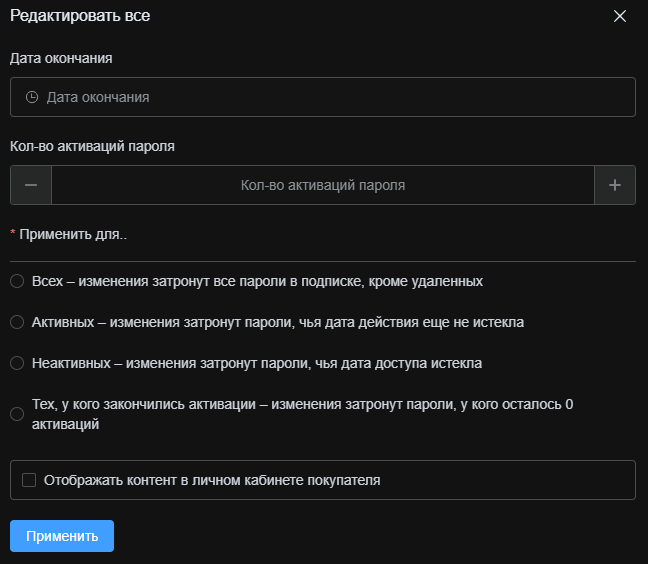Click the 'Дата окончания' field label
This screenshot has width=648, height=564.
point(61,58)
